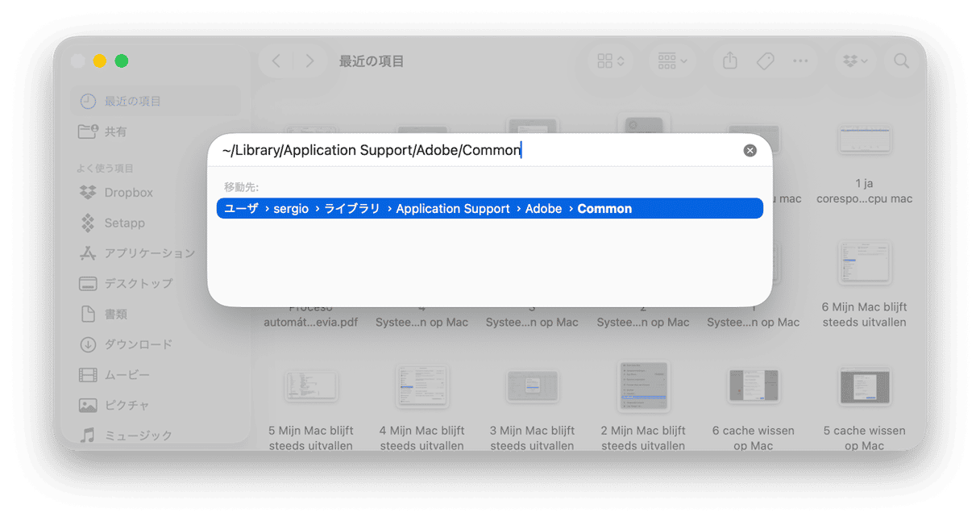The width and height of the screenshot is (980, 521).
Task: Click the Applications sidebar icon
Action: (x=88, y=253)
